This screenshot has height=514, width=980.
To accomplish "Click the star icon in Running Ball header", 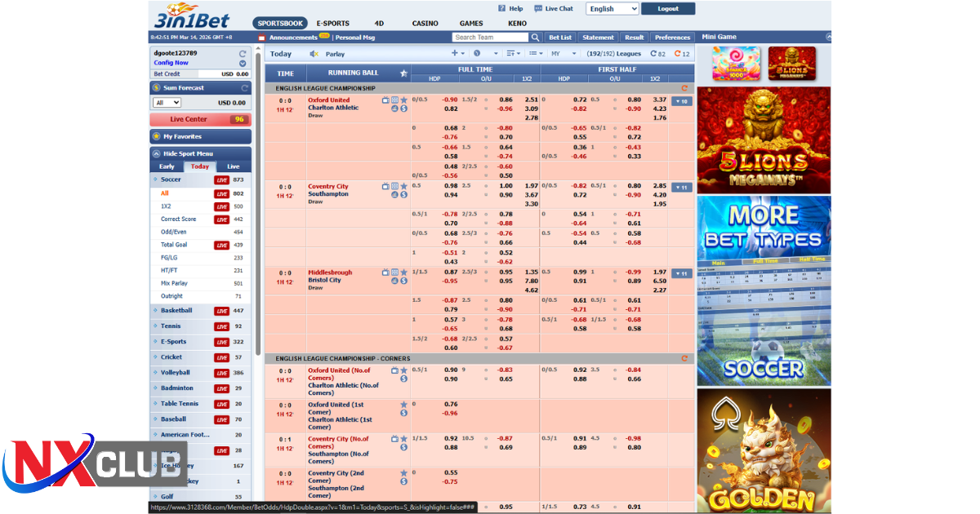I will (403, 73).
